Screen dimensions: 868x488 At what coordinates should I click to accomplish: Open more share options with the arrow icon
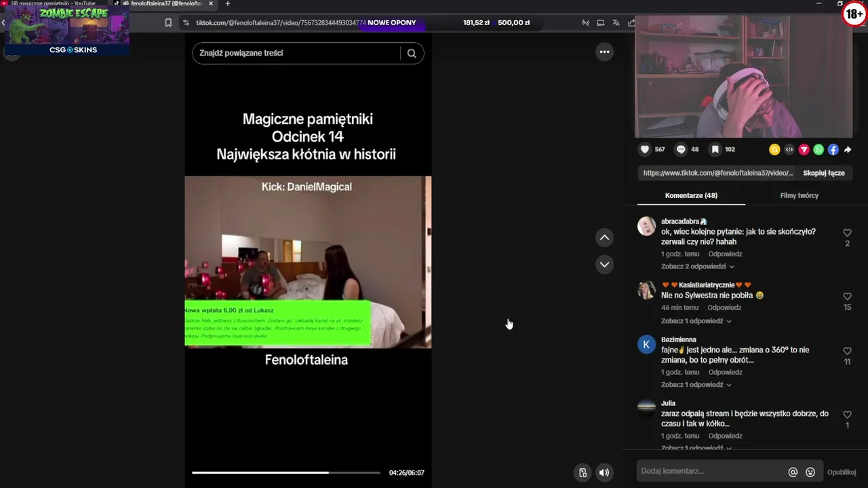click(848, 149)
